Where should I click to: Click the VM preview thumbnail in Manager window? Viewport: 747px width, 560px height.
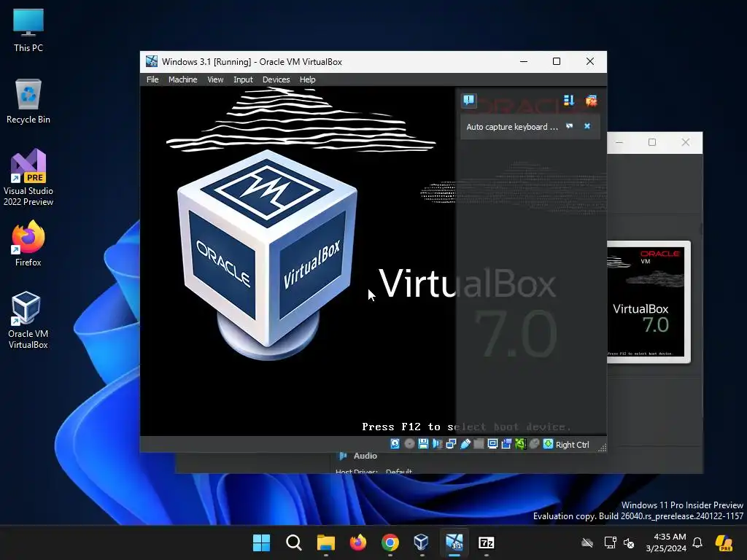tap(649, 302)
